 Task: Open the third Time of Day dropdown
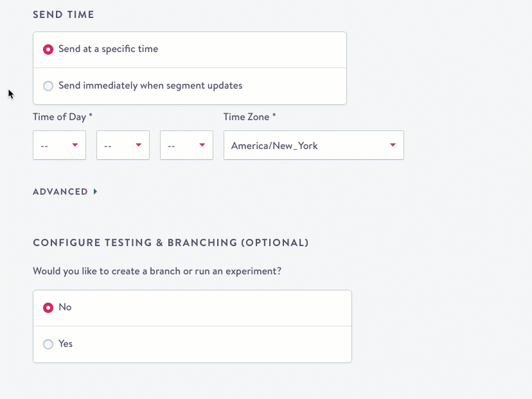tap(186, 146)
